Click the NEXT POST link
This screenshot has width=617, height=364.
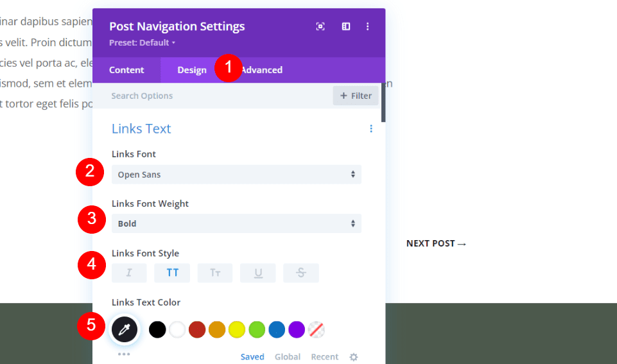click(437, 244)
